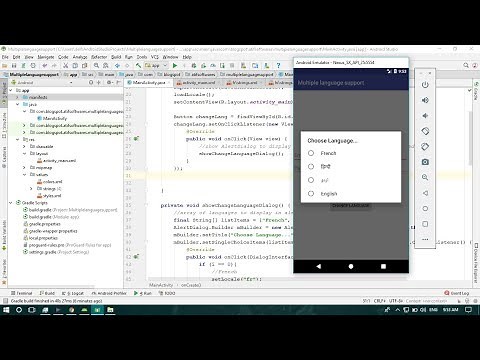Click the Undo arrow icon in toolbar

click(44, 66)
